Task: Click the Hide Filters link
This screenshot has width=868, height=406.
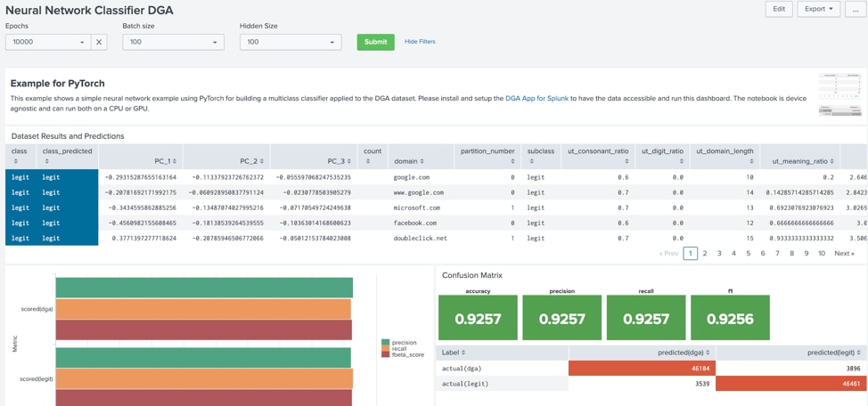Action: pos(420,42)
